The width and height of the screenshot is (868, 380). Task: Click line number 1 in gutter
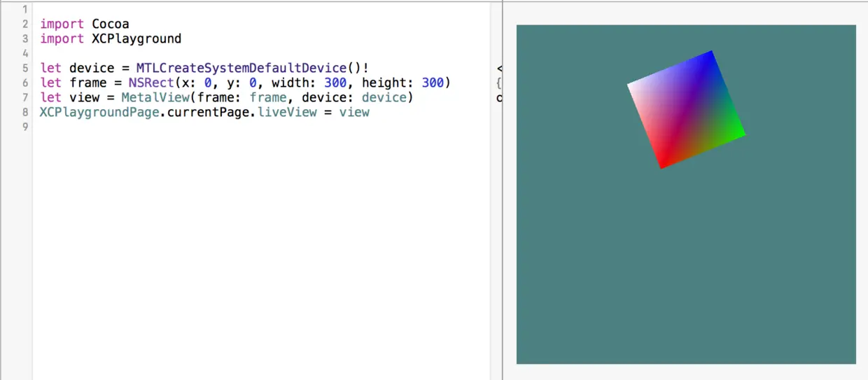pyautogui.click(x=25, y=9)
